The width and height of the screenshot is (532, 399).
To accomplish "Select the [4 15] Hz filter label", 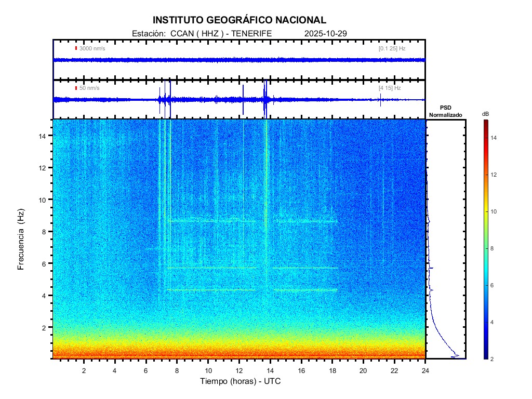I will tap(390, 88).
